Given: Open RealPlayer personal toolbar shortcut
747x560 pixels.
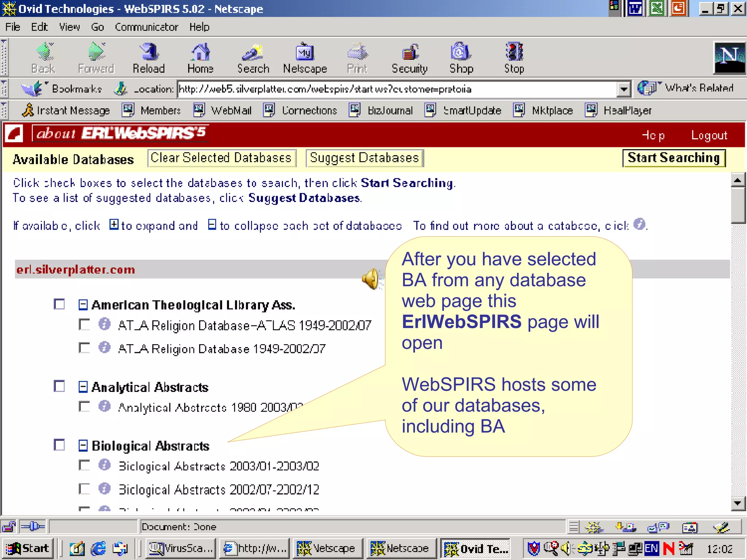Looking at the screenshot, I should (x=619, y=110).
